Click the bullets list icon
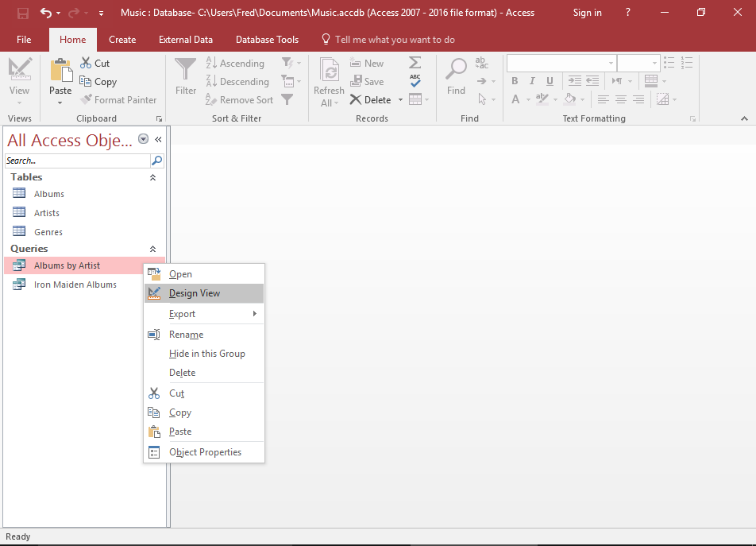This screenshot has width=756, height=546. click(669, 63)
